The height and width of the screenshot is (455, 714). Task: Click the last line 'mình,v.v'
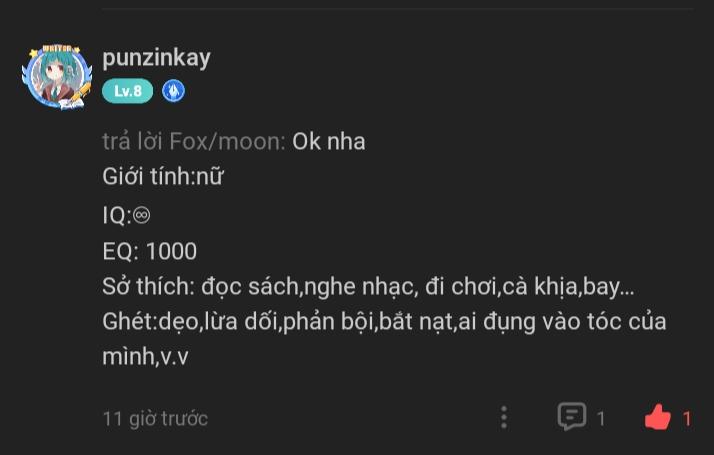click(x=145, y=356)
